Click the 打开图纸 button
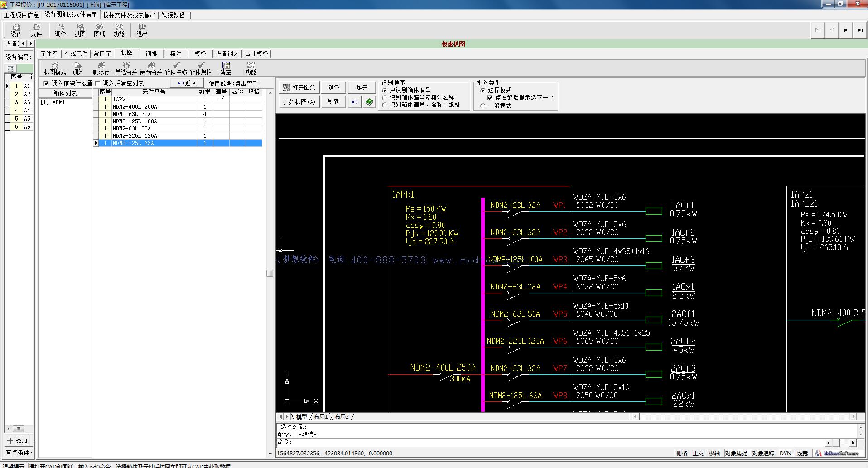 299,87
